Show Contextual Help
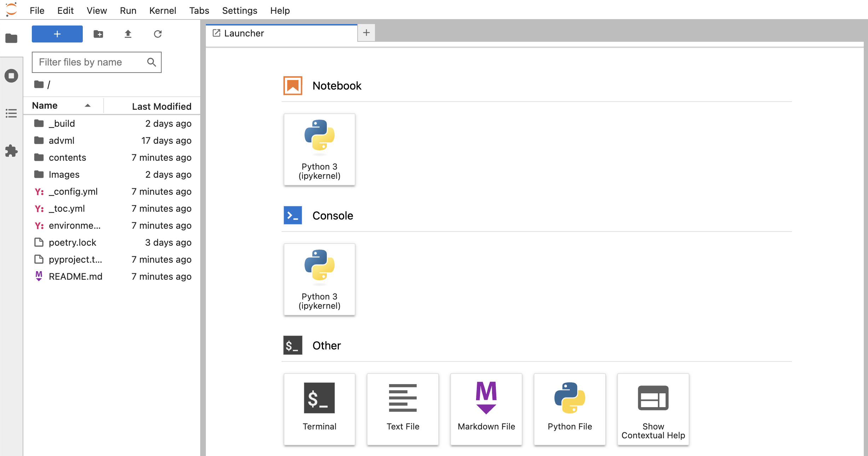 tap(653, 409)
